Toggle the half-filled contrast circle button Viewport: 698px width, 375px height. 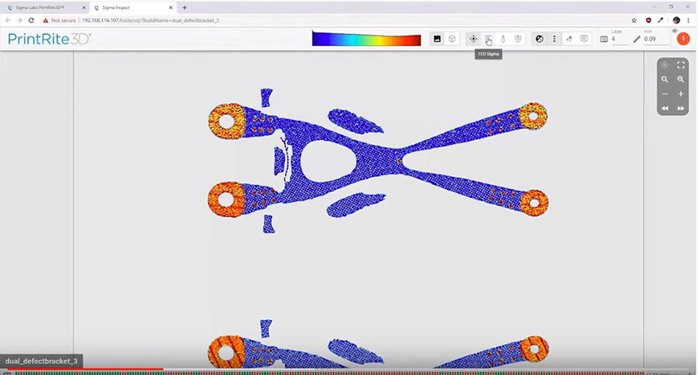539,39
